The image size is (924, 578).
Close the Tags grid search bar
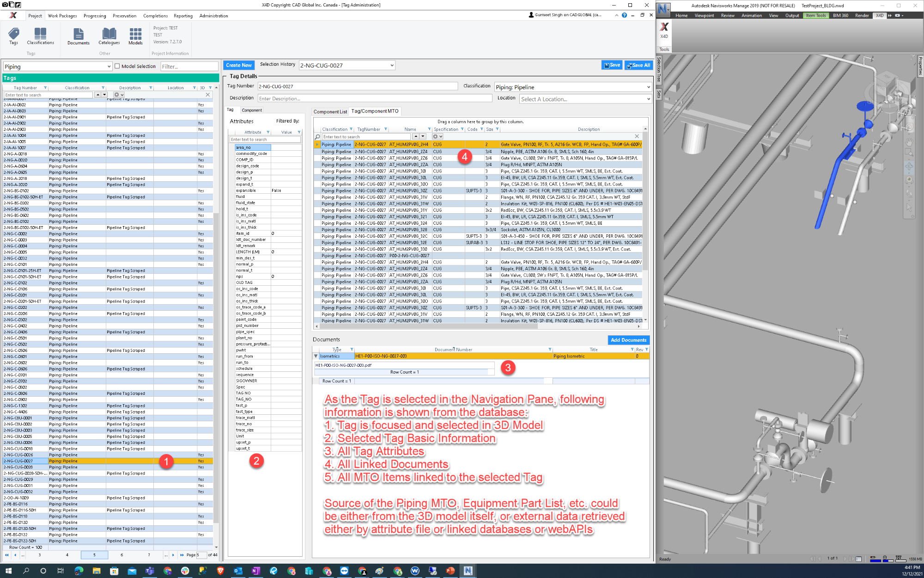click(208, 95)
